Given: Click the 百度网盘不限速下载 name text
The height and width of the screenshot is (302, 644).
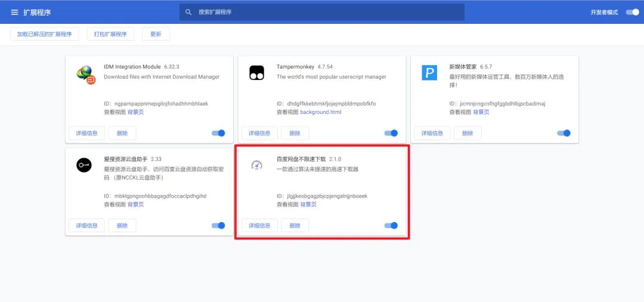Looking at the screenshot, I should pos(301,159).
